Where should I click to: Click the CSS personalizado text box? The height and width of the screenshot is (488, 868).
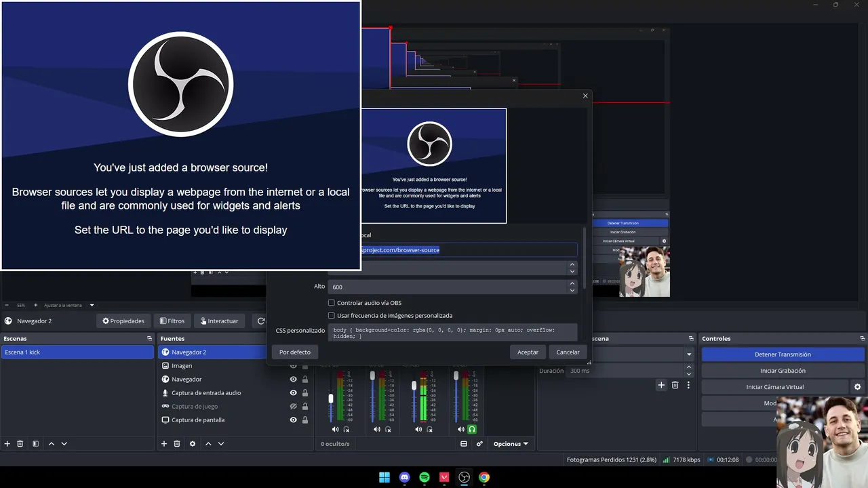pos(452,333)
